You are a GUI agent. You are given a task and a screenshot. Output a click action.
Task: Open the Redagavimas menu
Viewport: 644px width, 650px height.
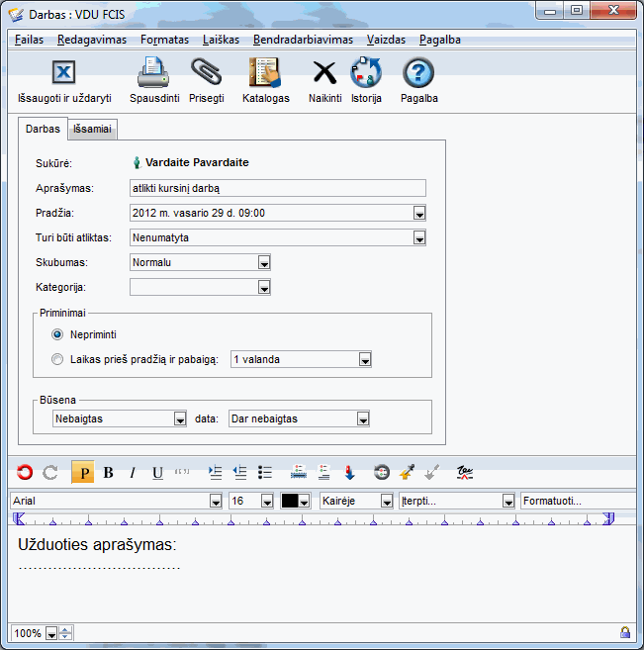click(x=92, y=40)
